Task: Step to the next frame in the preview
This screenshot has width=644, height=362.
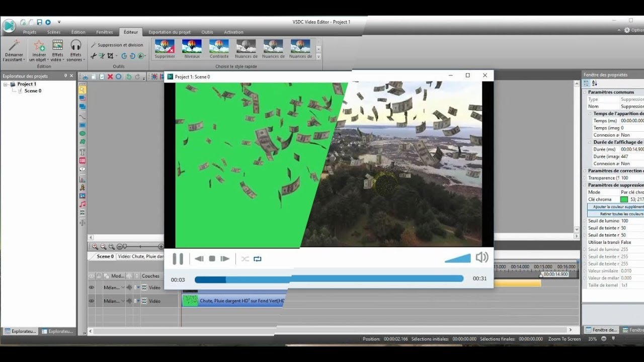Action: point(225,259)
